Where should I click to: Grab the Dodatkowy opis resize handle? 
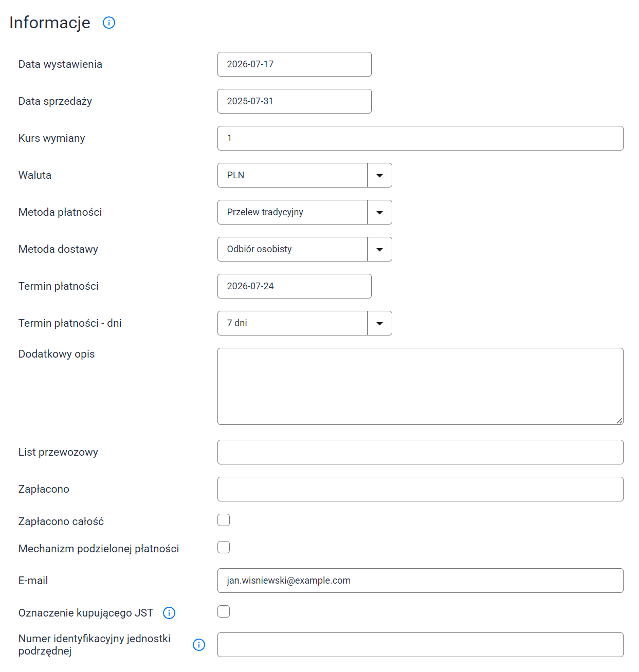pos(619,421)
